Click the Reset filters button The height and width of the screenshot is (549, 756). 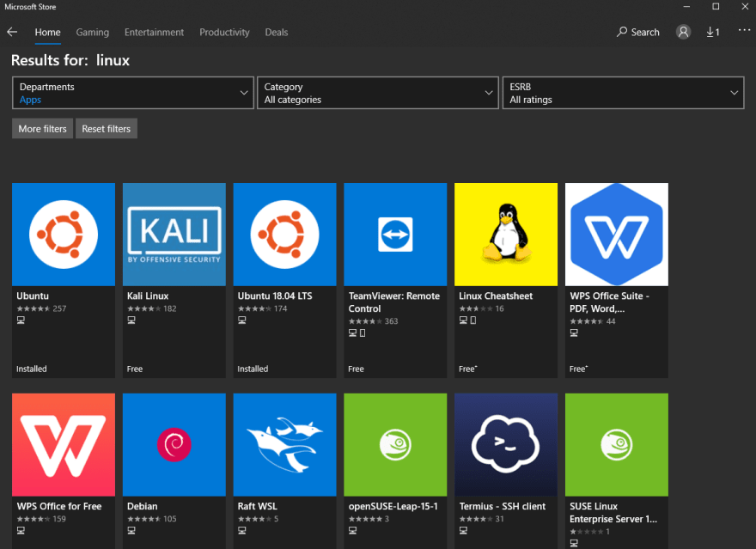(x=106, y=129)
